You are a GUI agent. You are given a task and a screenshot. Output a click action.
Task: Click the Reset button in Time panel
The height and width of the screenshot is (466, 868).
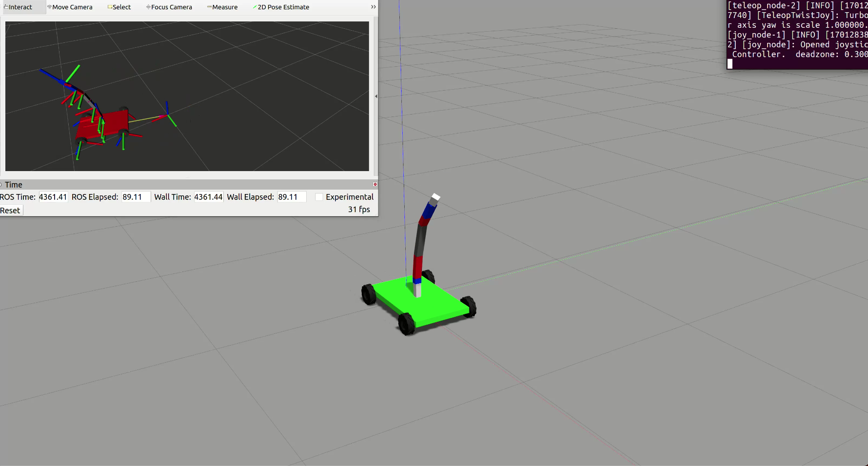(x=11, y=211)
